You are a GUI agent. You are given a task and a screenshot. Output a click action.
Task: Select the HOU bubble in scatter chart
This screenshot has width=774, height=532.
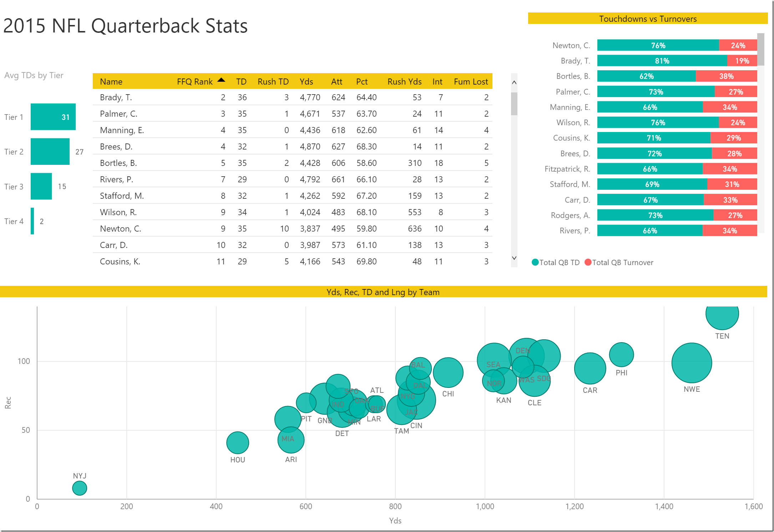point(238,442)
